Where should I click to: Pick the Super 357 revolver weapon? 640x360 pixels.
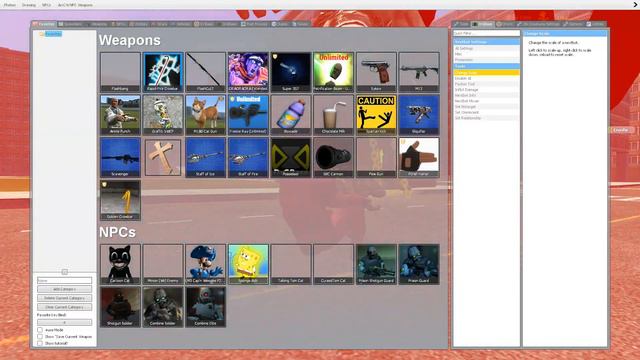[x=291, y=72]
